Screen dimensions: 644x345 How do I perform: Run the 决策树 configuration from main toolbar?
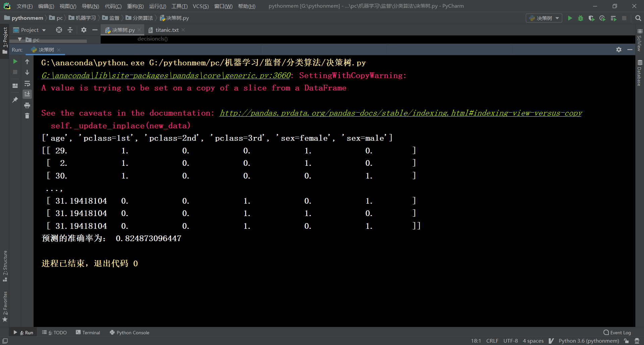point(570,18)
